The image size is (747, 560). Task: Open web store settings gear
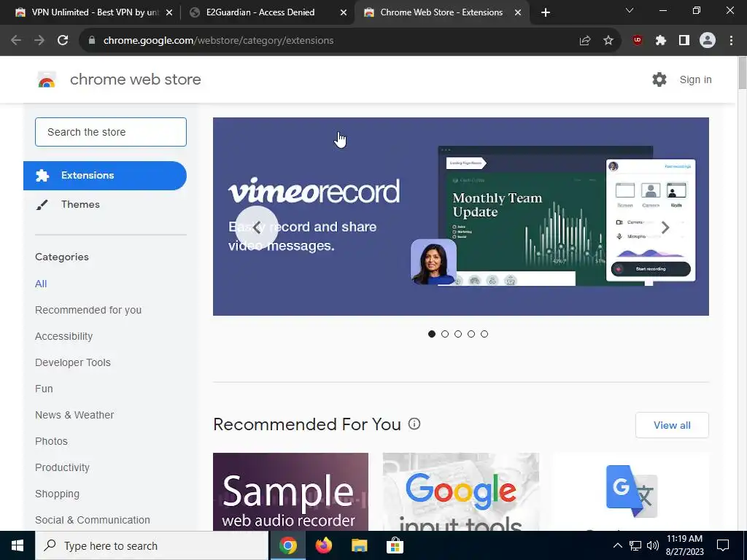tap(659, 79)
